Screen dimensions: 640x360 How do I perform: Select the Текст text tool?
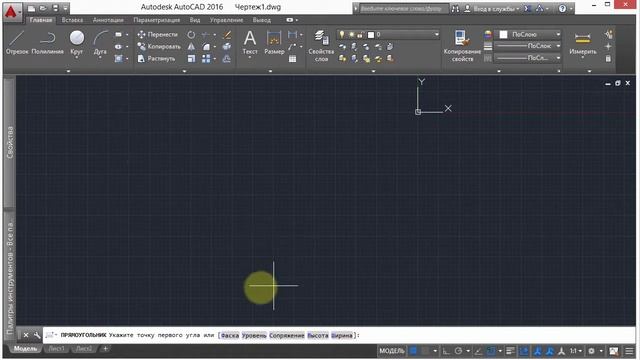pyautogui.click(x=250, y=42)
